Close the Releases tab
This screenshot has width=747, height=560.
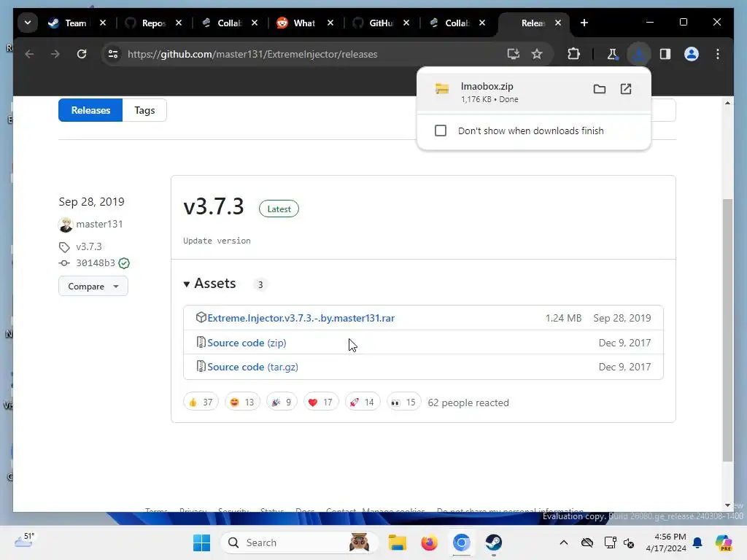coord(558,23)
